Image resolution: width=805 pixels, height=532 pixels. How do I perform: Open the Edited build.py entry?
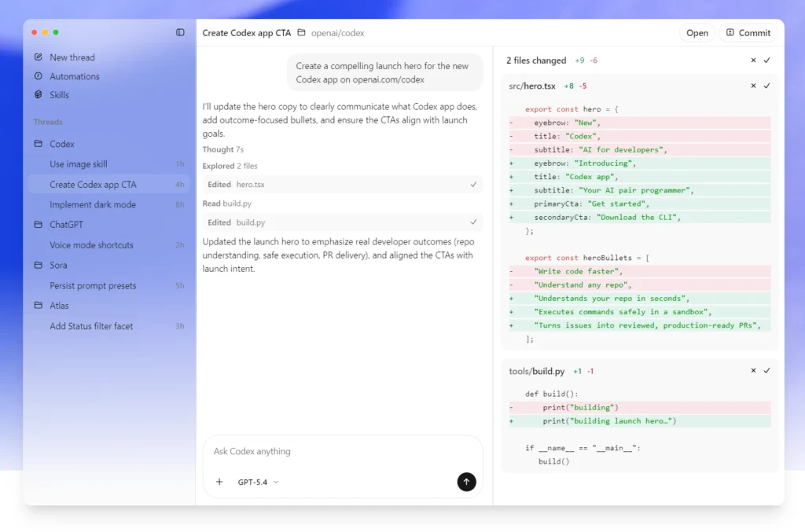[343, 222]
